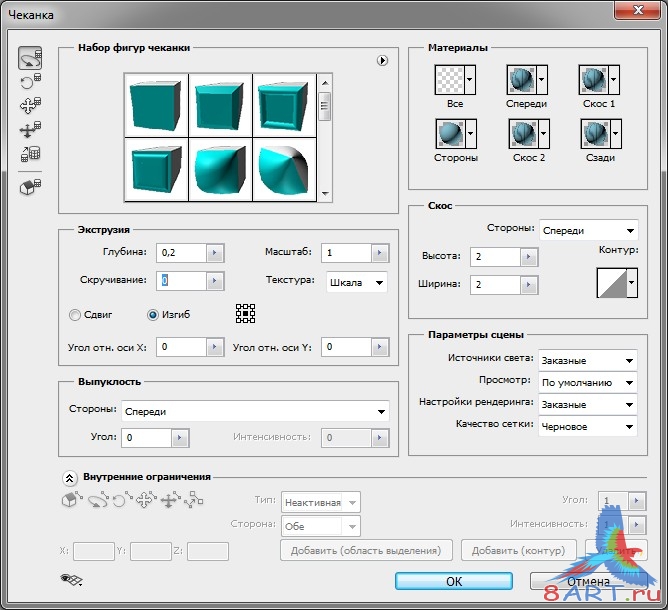Confirm with the OK button
668x610 pixels.
pyautogui.click(x=454, y=581)
